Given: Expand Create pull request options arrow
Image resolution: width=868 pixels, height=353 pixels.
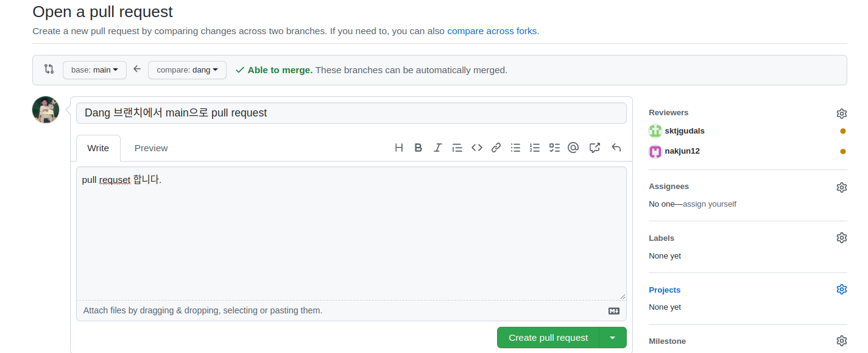Looking at the screenshot, I should click(x=613, y=338).
